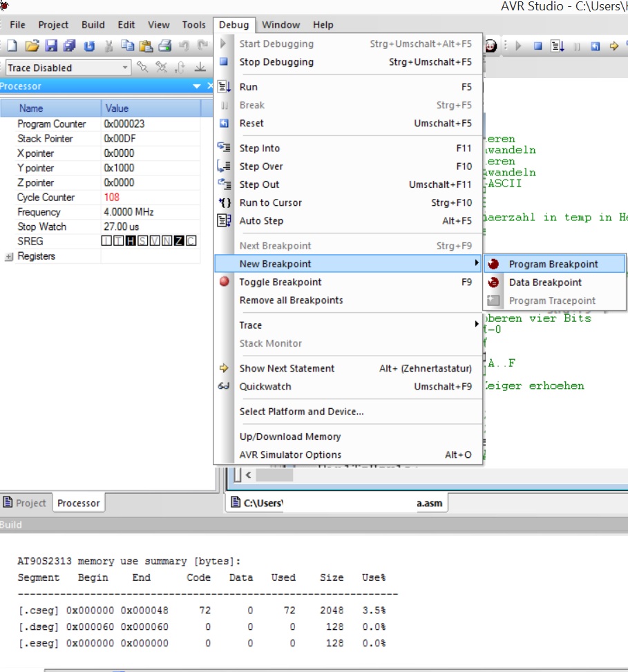
Task: Toggle the I flag in SREG
Action: pyautogui.click(x=106, y=241)
